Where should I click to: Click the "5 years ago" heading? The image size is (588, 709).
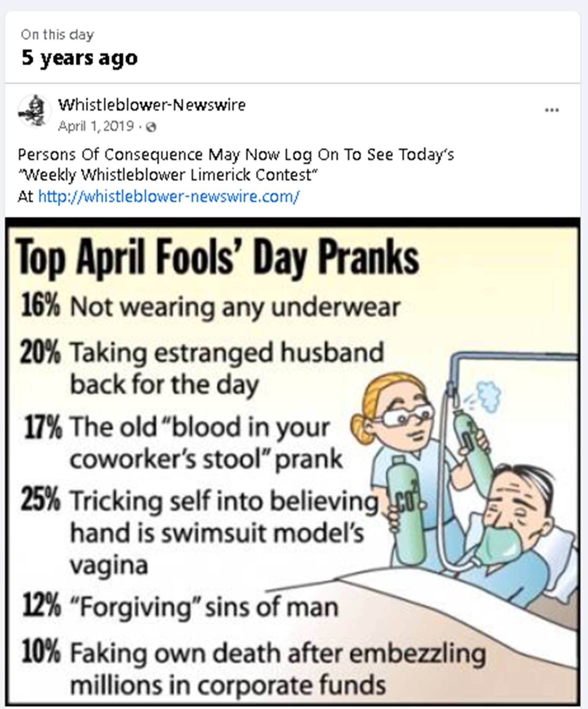click(x=79, y=57)
